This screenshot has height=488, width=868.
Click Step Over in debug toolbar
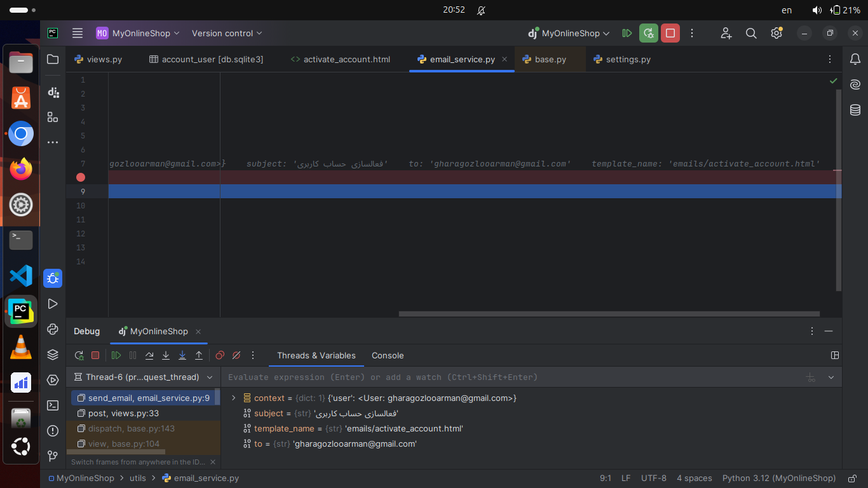click(x=149, y=355)
